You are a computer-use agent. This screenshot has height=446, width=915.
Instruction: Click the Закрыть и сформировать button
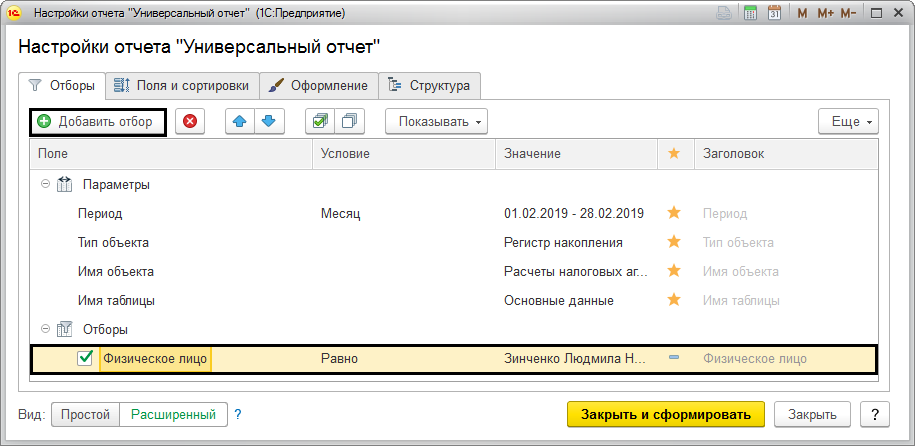(665, 414)
